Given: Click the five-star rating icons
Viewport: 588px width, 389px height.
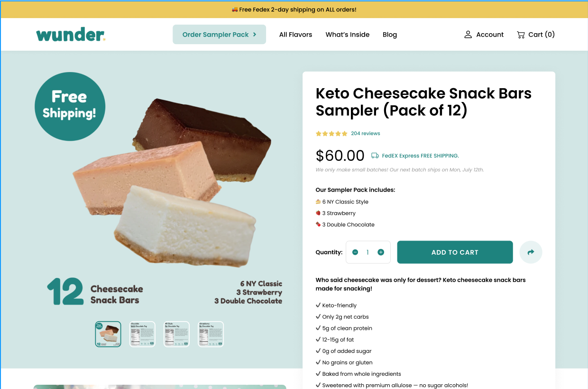Looking at the screenshot, I should point(331,134).
